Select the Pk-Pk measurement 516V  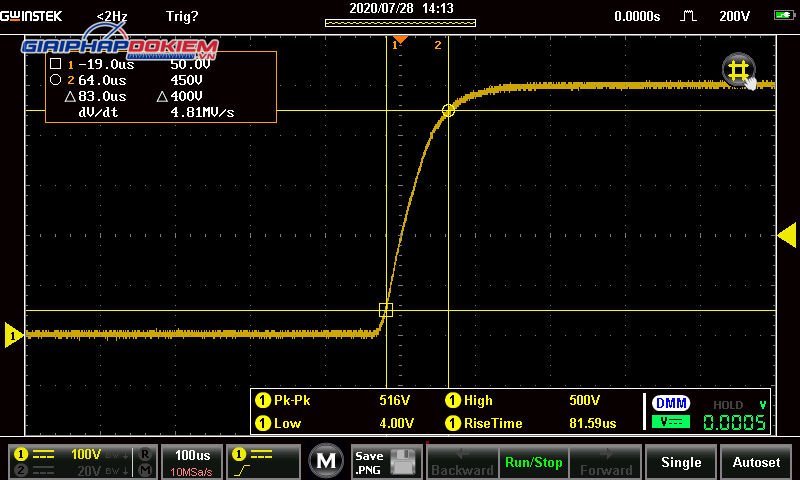point(333,400)
